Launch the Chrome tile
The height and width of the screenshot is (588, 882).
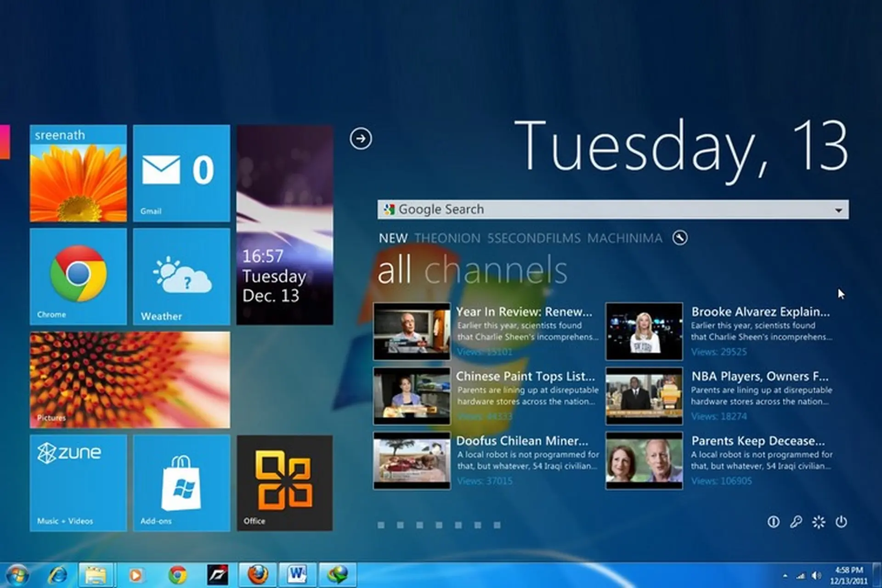pos(78,277)
